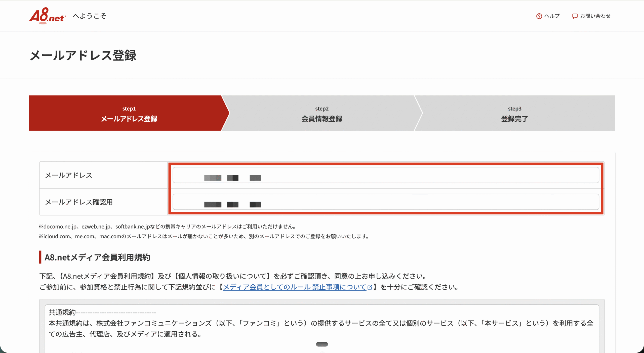Viewport: 644px width, 353px height.
Task: Click the A8.net logo
Action: 47,16
